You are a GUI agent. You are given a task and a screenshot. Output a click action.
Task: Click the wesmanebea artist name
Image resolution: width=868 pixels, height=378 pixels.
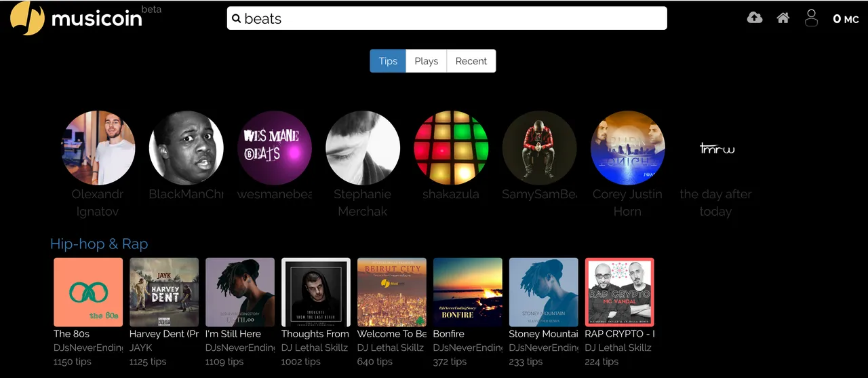click(x=275, y=194)
